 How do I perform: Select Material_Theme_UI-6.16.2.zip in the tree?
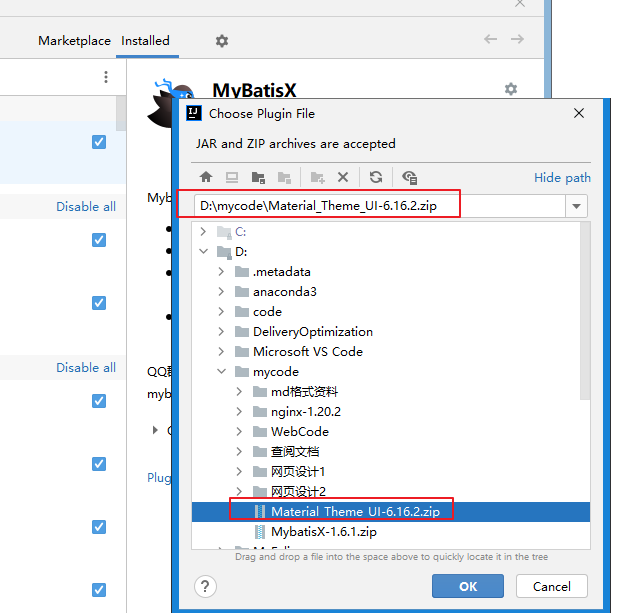pos(391,511)
